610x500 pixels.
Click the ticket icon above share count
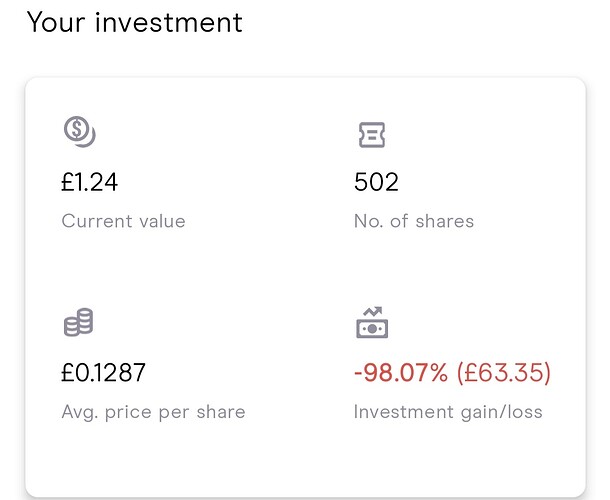(x=372, y=135)
